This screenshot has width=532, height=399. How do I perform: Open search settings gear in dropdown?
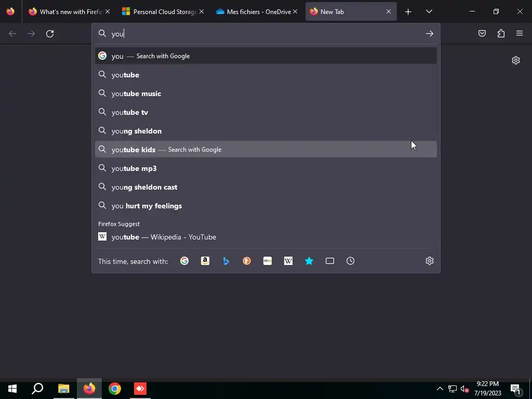point(430,261)
